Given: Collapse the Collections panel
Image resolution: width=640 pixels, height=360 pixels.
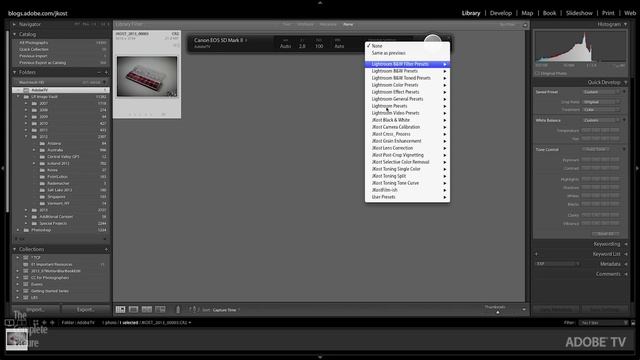Looking at the screenshot, I should (15, 249).
